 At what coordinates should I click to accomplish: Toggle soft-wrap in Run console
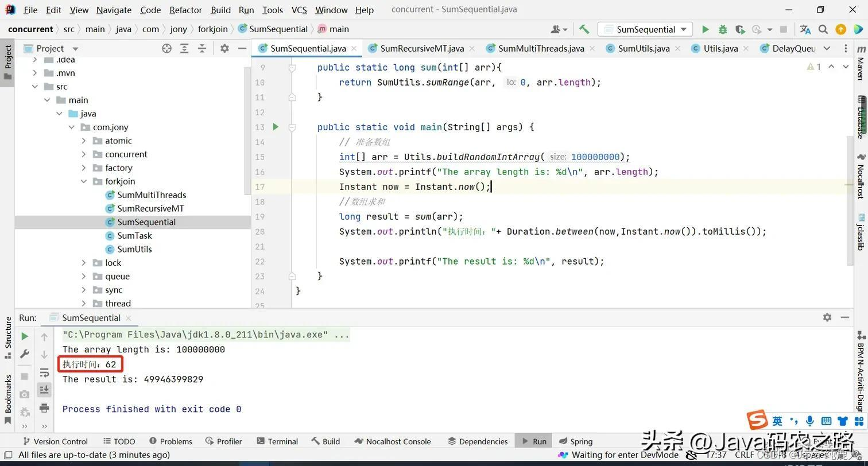(x=44, y=372)
